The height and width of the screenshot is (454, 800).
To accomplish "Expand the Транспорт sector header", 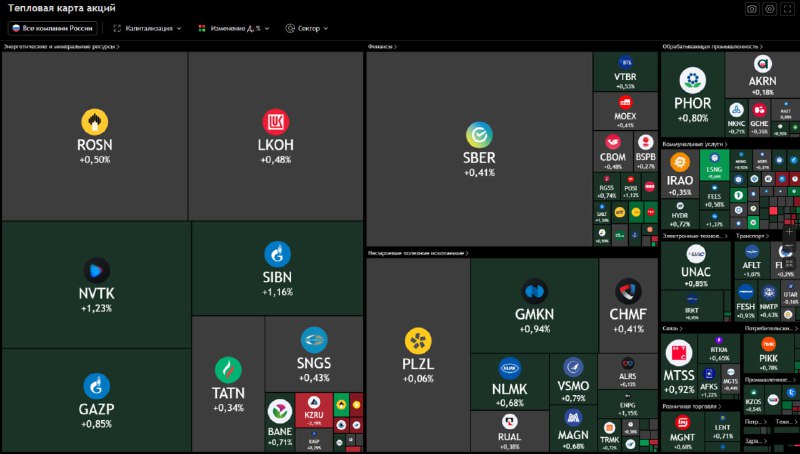I will [x=753, y=236].
